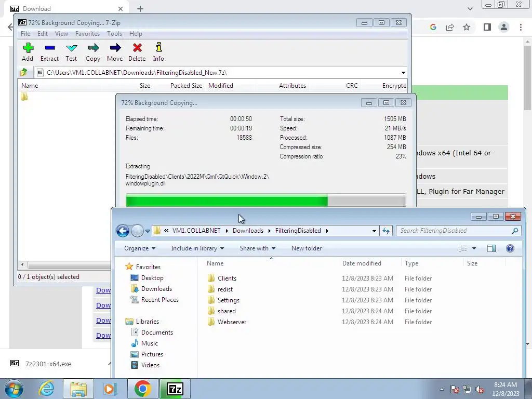Toggle the Chrome side panel icon
This screenshot has width=532, height=399.
tap(487, 27)
